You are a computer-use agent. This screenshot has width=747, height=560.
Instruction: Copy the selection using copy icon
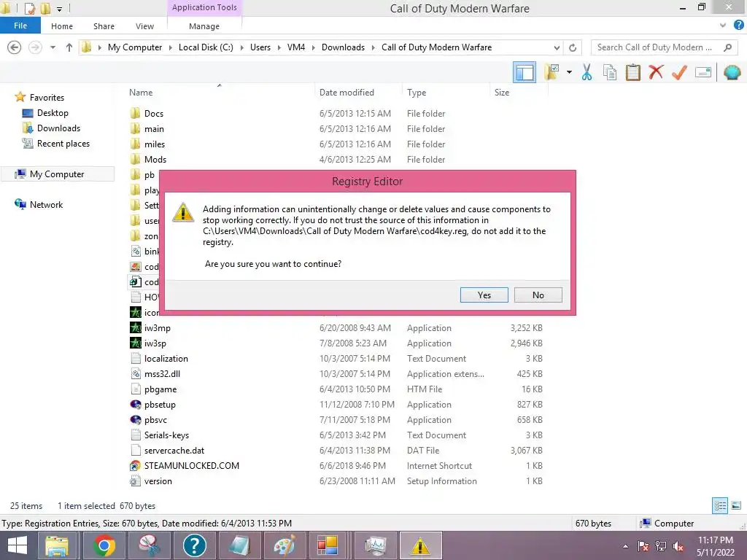[610, 72]
